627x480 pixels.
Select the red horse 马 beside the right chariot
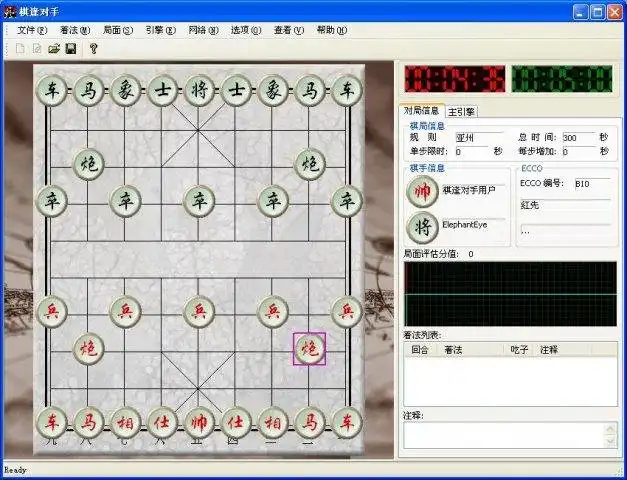click(x=310, y=422)
